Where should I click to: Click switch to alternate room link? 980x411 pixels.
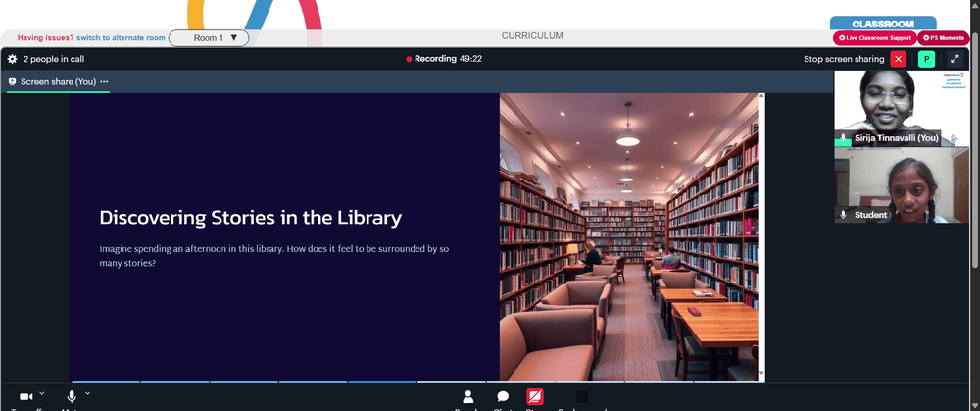(121, 38)
